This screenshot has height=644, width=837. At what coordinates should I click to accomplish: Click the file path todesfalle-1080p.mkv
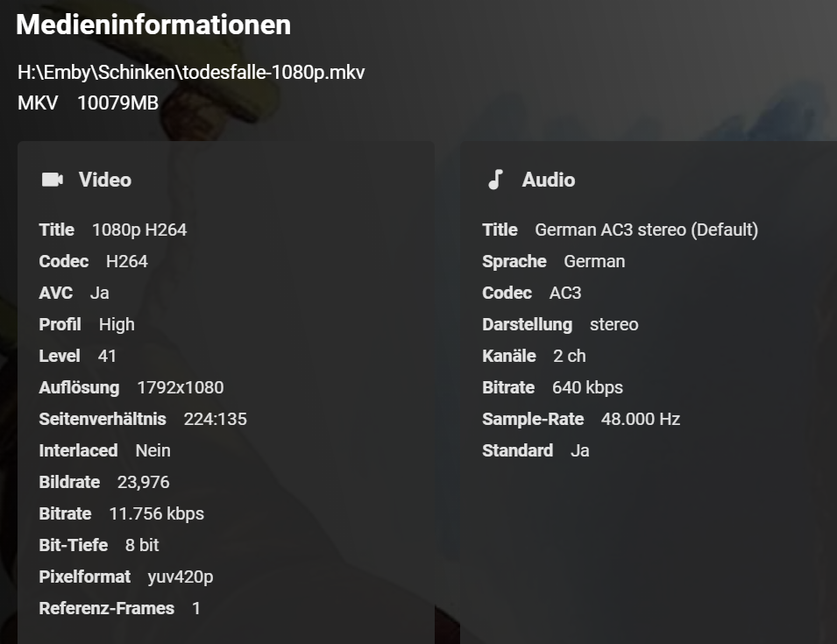point(191,72)
